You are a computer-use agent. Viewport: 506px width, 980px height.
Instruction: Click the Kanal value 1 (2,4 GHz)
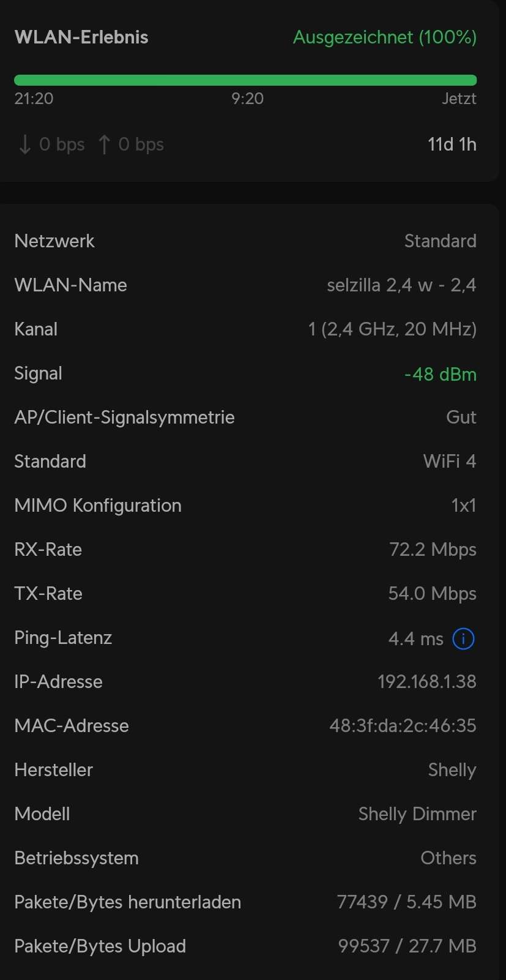(x=392, y=329)
